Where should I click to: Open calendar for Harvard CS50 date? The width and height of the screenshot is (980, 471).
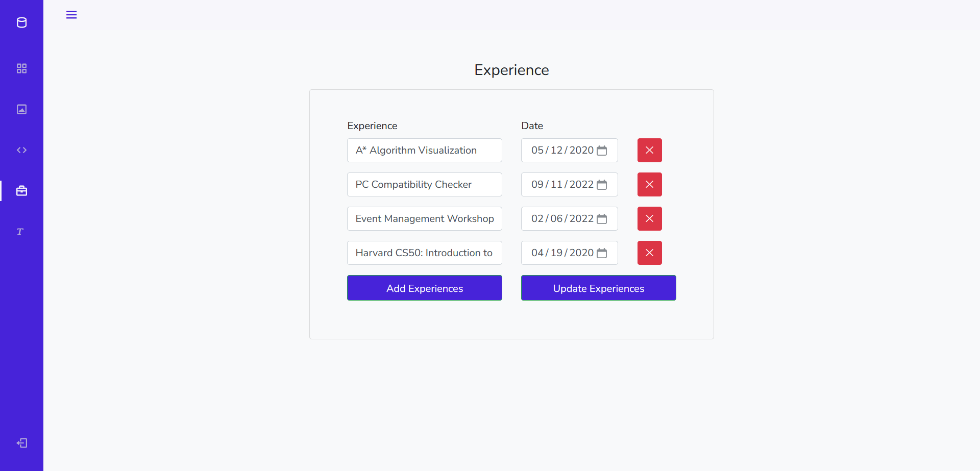click(602, 253)
